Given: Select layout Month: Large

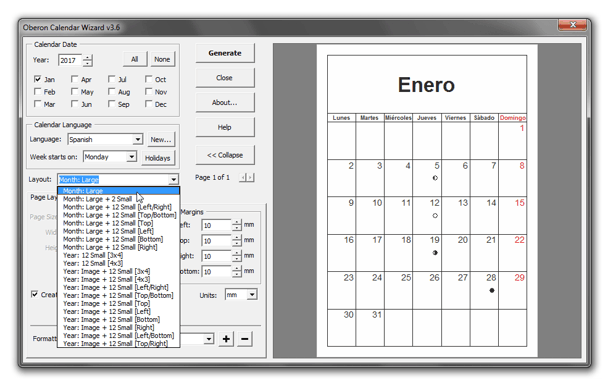Looking at the screenshot, I should pyautogui.click(x=119, y=191).
